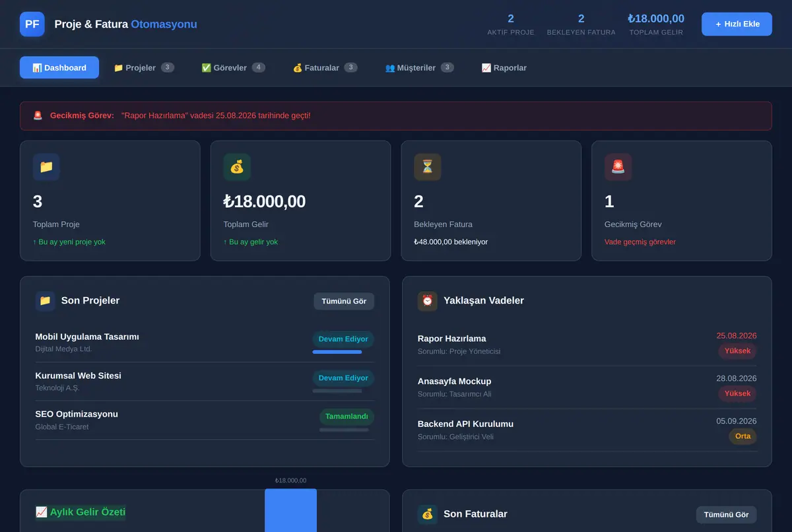
Task: Click Tümünü Gör in Son Projeler
Action: (344, 301)
